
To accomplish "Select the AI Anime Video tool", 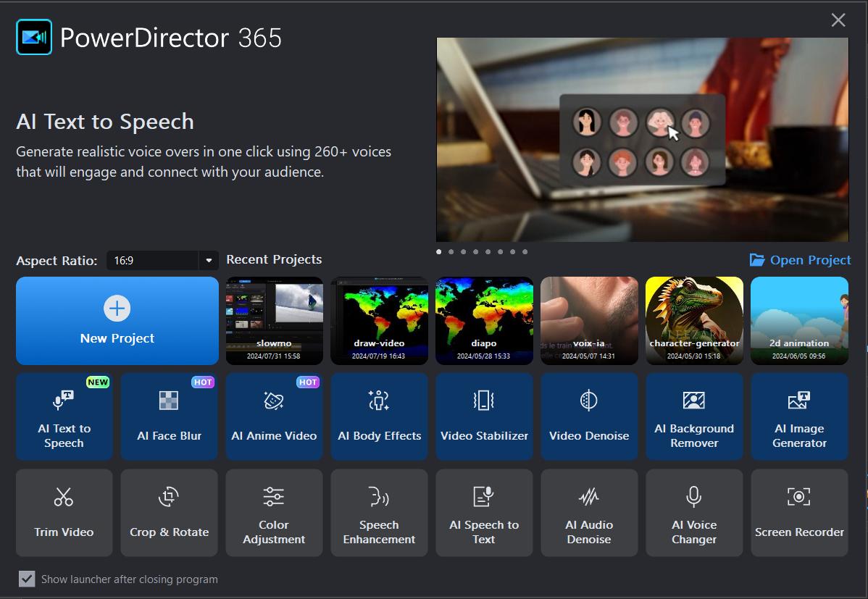I will tap(274, 416).
